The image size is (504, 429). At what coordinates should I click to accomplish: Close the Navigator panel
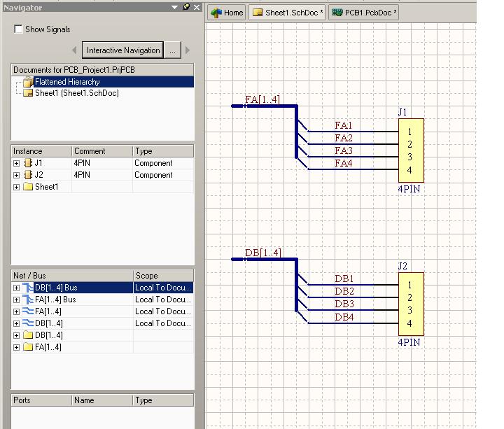[197, 7]
